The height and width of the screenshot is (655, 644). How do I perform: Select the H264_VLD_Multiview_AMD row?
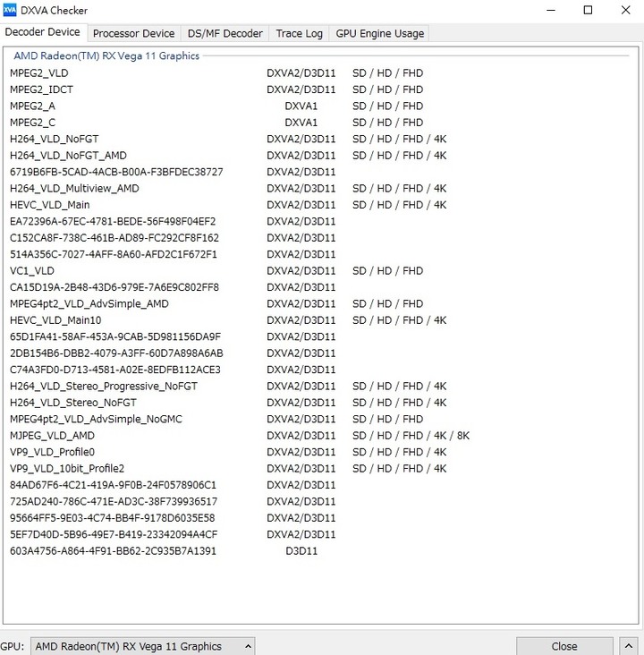[x=228, y=189]
